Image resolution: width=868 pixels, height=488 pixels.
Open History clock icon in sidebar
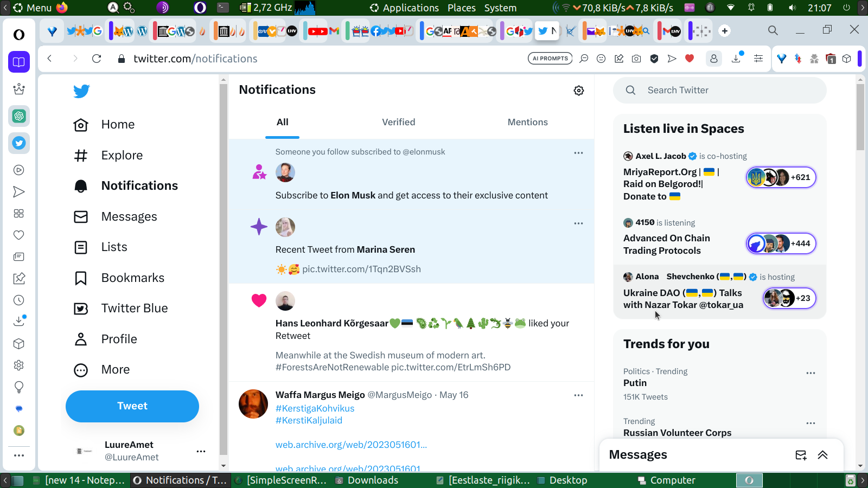coord(19,300)
